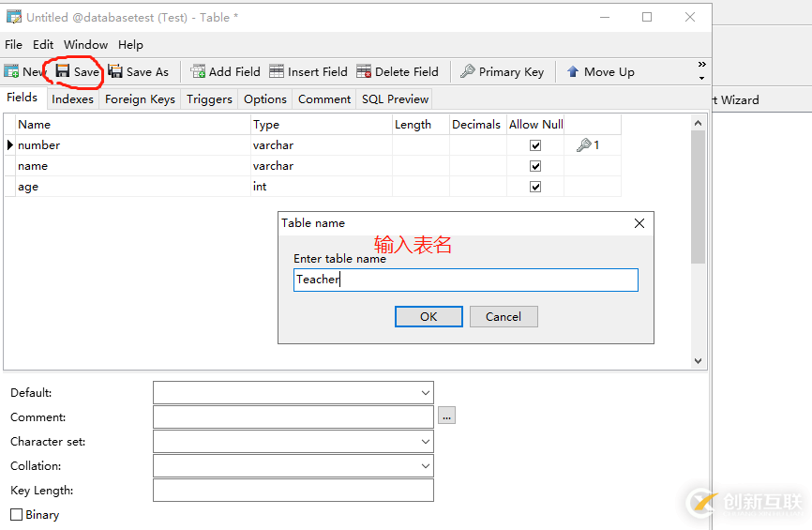
Task: Close the Table name dialog
Action: click(x=639, y=223)
